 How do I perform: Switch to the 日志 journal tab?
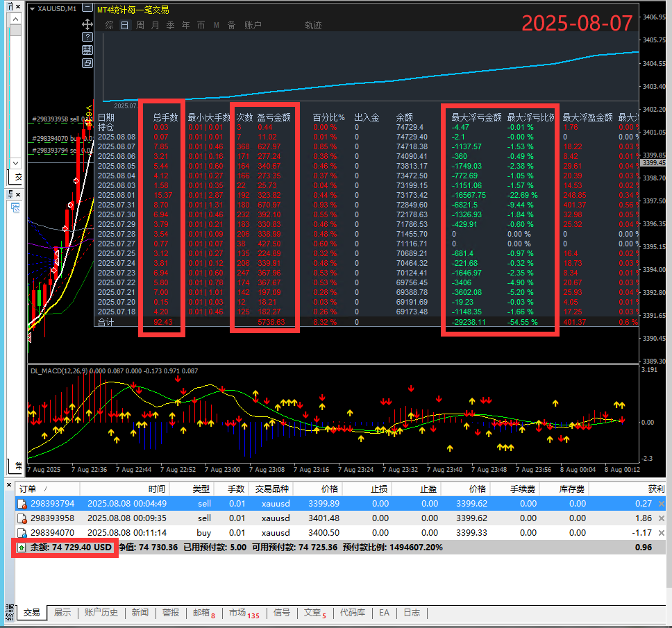412,613
